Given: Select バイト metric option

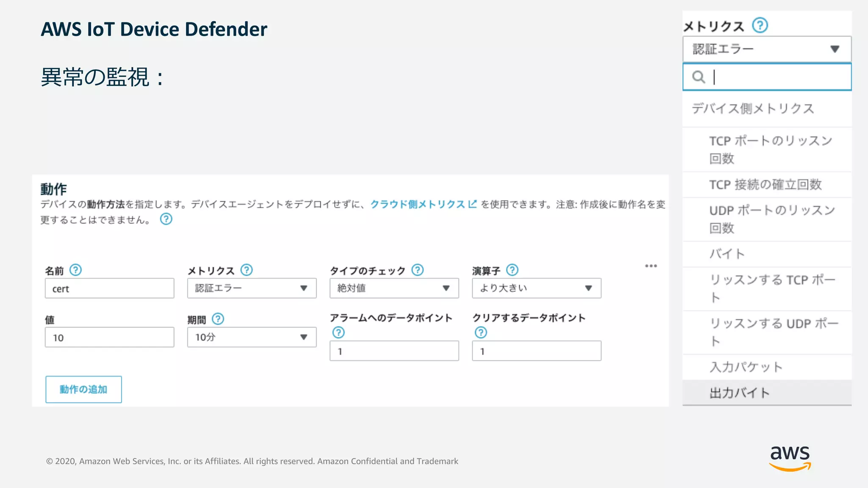Looking at the screenshot, I should click(767, 254).
